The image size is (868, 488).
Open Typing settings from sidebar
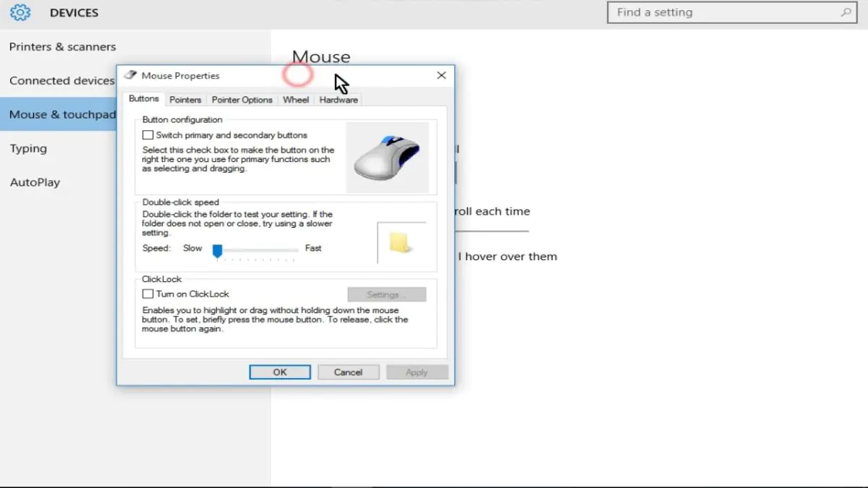(x=29, y=147)
